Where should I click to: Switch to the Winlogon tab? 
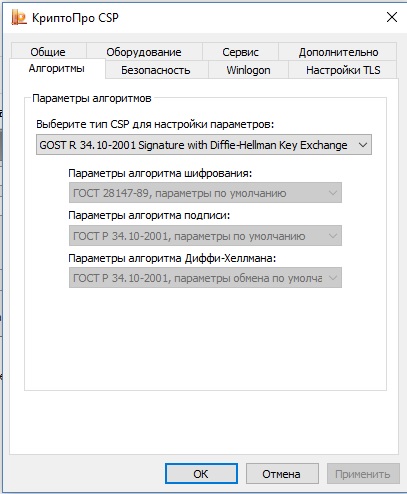pos(248,70)
